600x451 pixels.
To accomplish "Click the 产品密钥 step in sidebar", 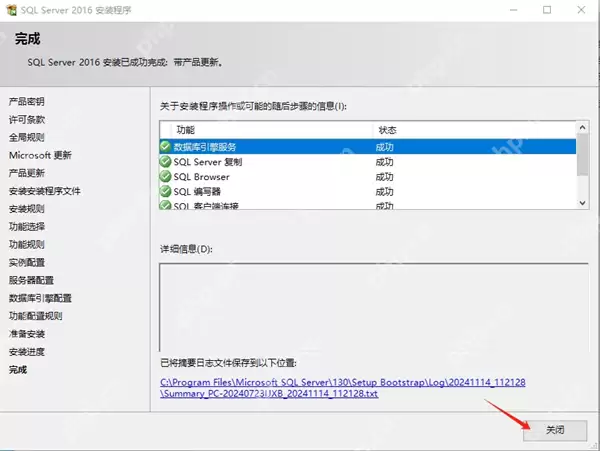I will [x=27, y=102].
